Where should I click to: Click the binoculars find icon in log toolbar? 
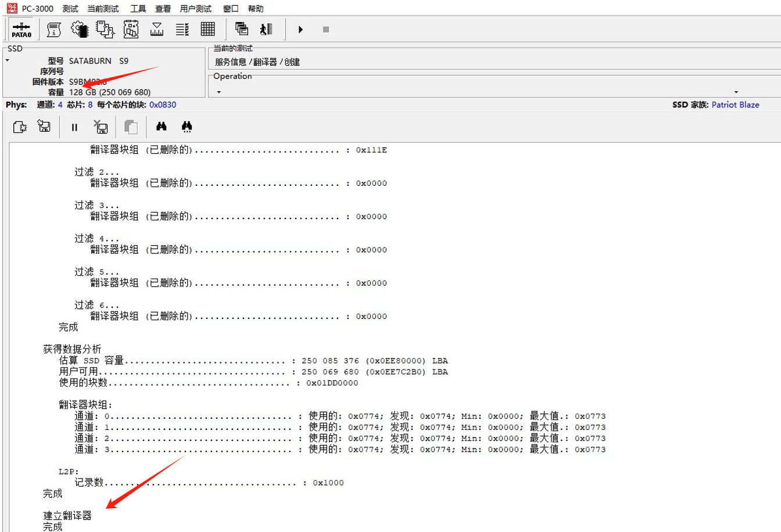point(162,127)
